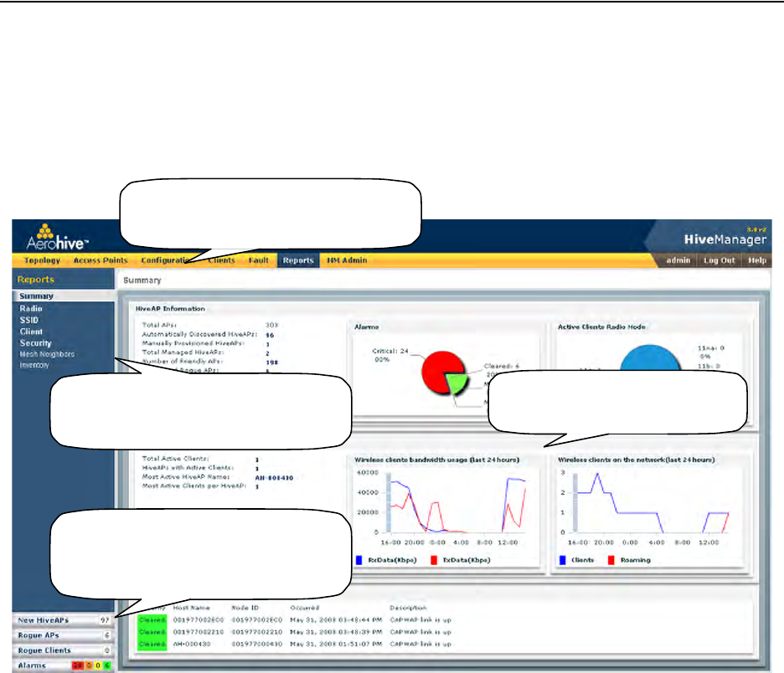This screenshot has width=784, height=673.
Task: Click the Cleared badge for host 001977002EC0
Action: coord(152,620)
